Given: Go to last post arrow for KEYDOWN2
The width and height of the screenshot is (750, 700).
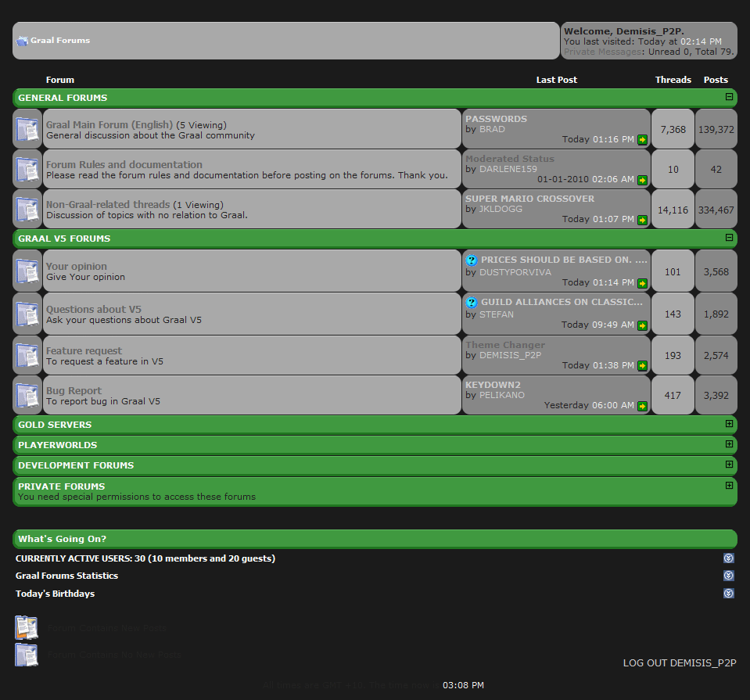Looking at the screenshot, I should click(x=642, y=406).
